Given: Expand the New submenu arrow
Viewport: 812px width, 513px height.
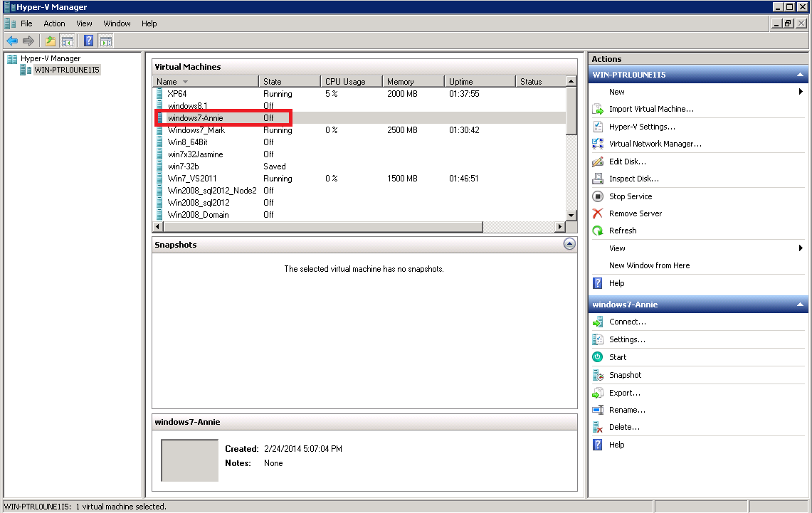Looking at the screenshot, I should (x=801, y=92).
